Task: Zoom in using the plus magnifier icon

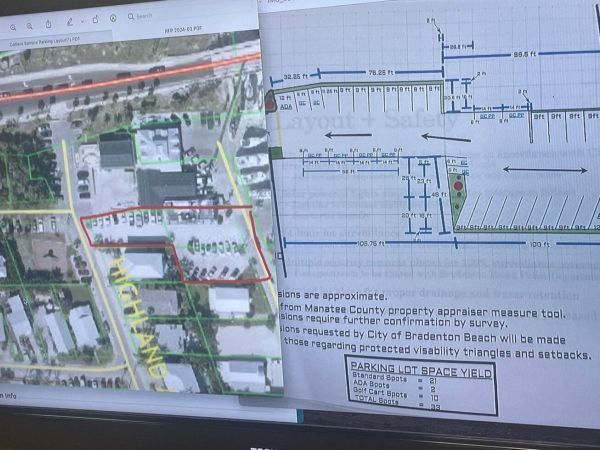Action: 30,26
